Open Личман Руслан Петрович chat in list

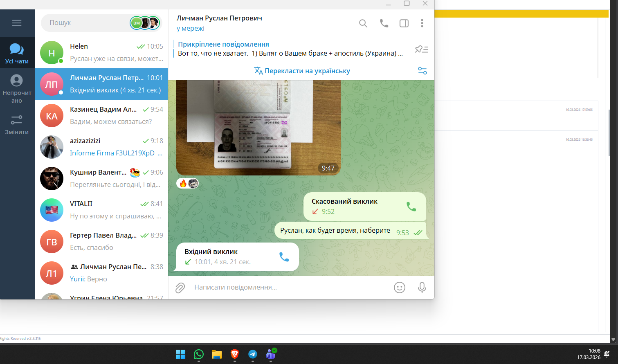tap(101, 84)
